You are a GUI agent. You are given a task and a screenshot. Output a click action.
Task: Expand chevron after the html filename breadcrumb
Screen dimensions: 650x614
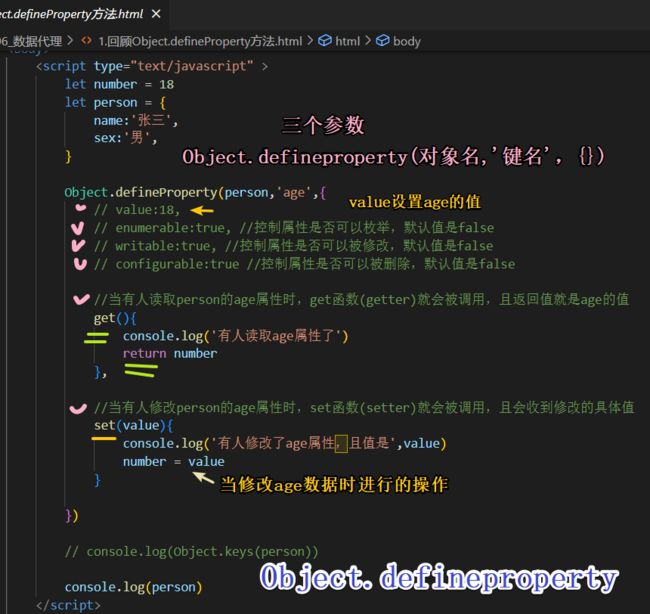pos(310,41)
